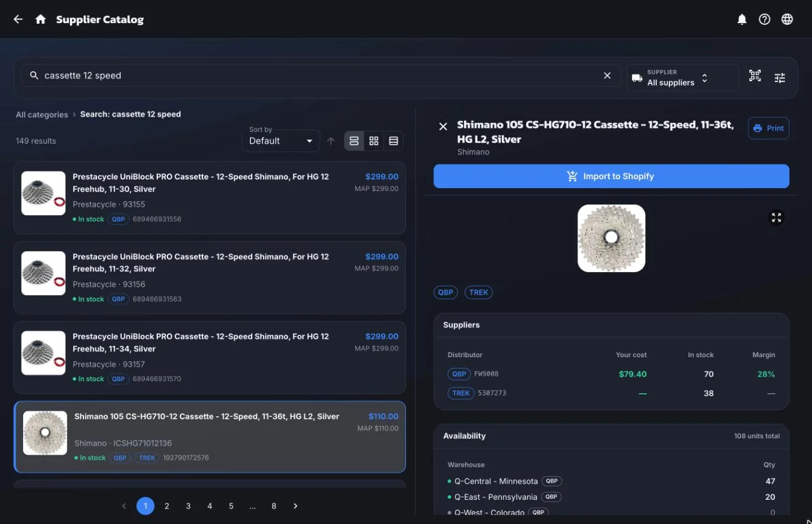Open Prestacycle UniBlock 11-34 cassette result
The width and height of the screenshot is (812, 524).
click(210, 357)
